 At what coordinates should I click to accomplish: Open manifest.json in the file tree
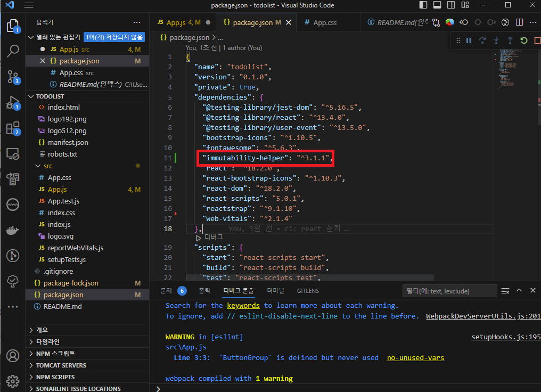click(88, 143)
